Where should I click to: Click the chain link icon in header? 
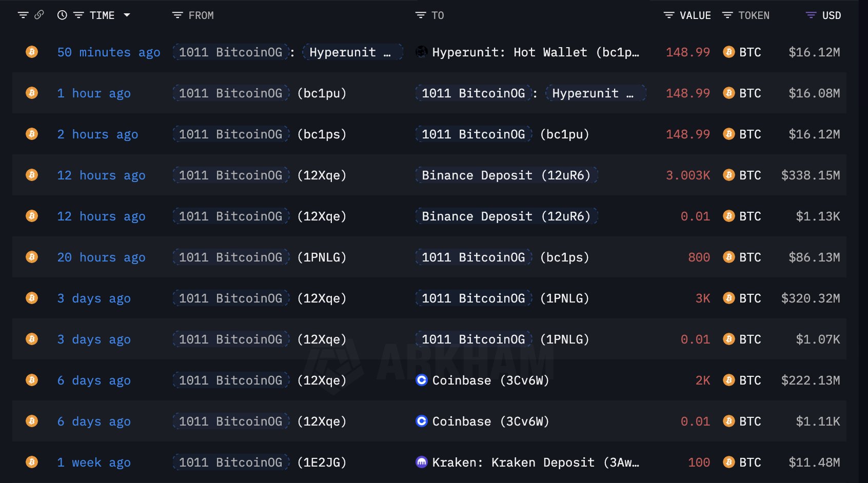tap(39, 15)
